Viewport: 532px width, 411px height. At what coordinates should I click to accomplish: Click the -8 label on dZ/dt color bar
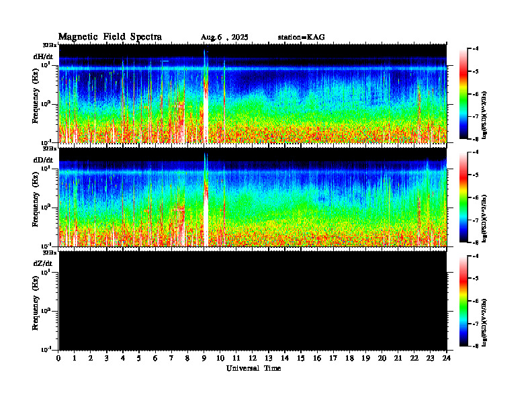click(476, 346)
